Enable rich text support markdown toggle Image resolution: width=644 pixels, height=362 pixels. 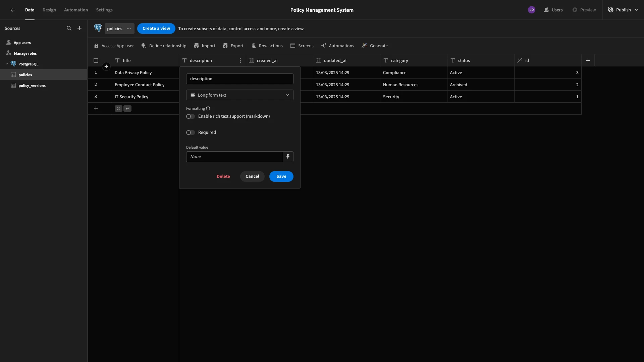pos(191,116)
